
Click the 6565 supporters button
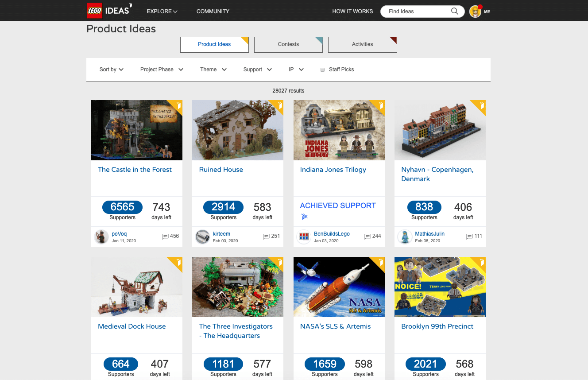(122, 207)
